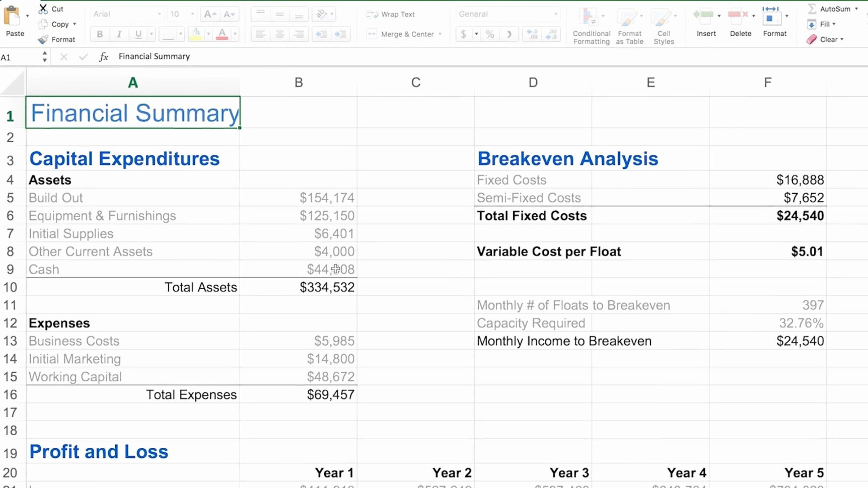Activate the Format painter brush
This screenshot has width=868, height=488.
point(43,39)
